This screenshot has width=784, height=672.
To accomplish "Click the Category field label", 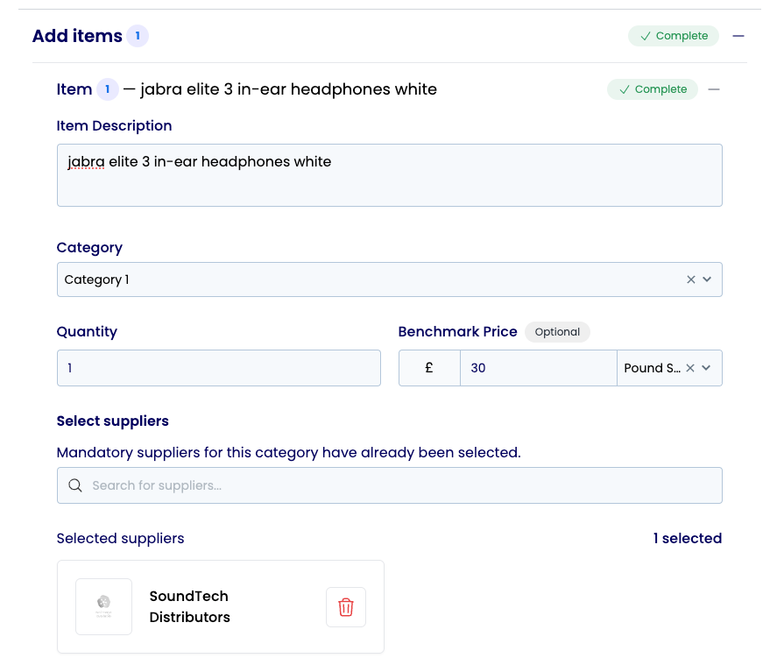I will [x=89, y=248].
